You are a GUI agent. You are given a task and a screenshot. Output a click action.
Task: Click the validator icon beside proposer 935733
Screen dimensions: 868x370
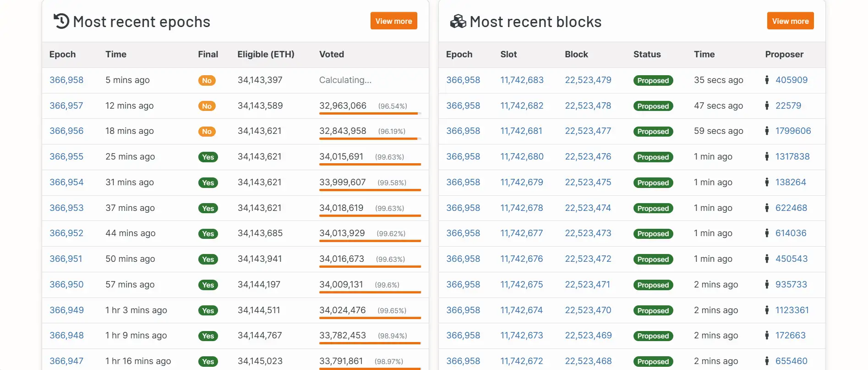(767, 284)
